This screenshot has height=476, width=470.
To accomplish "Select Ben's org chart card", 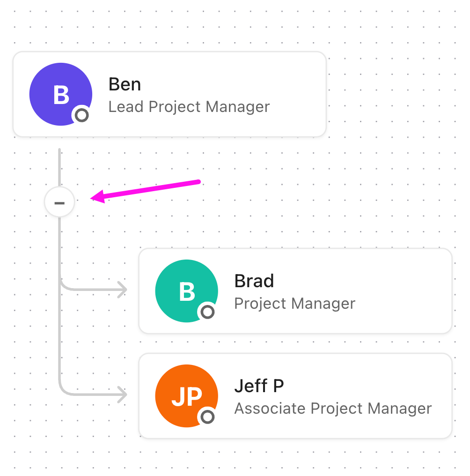I will pyautogui.click(x=169, y=94).
